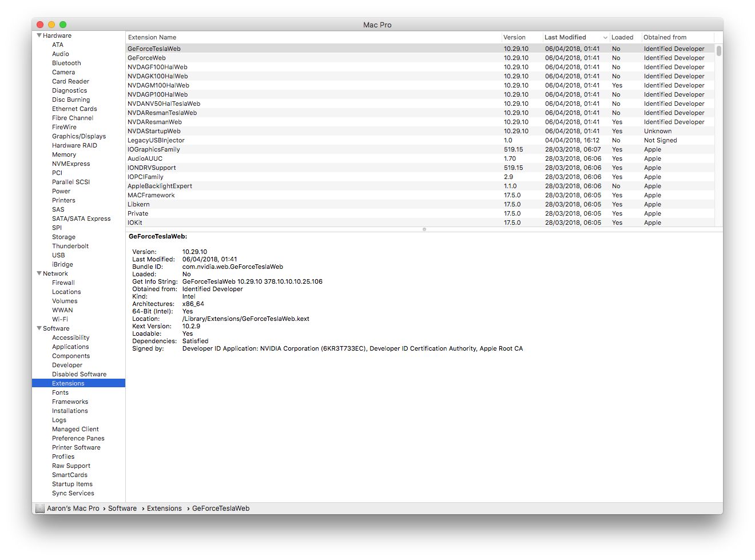Select the GeForceWeb extension row
This screenshot has width=755, height=560.
click(x=420, y=58)
